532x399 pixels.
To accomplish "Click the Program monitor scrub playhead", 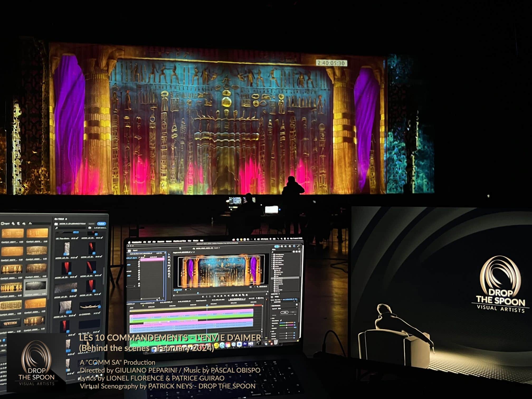I will (198, 293).
